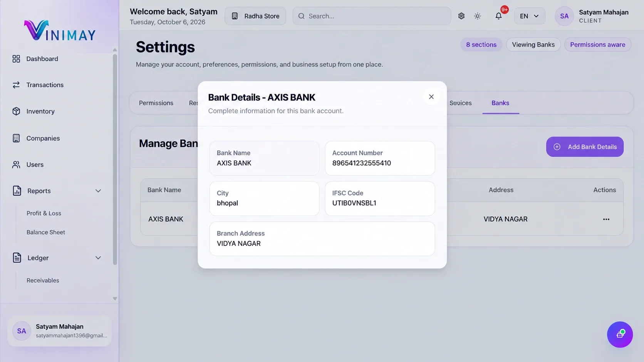Switch to the Permissions tab
This screenshot has height=362, width=644.
pos(156,103)
